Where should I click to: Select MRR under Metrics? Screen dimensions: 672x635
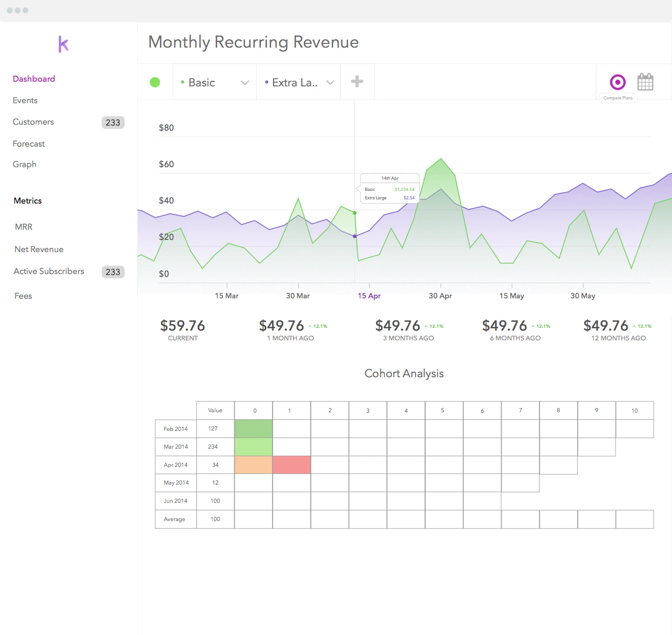coord(24,227)
